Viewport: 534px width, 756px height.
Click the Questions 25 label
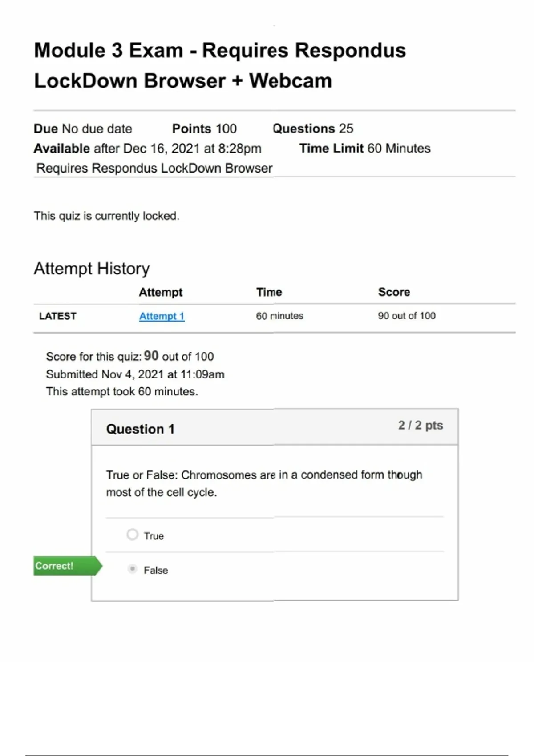tap(313, 129)
